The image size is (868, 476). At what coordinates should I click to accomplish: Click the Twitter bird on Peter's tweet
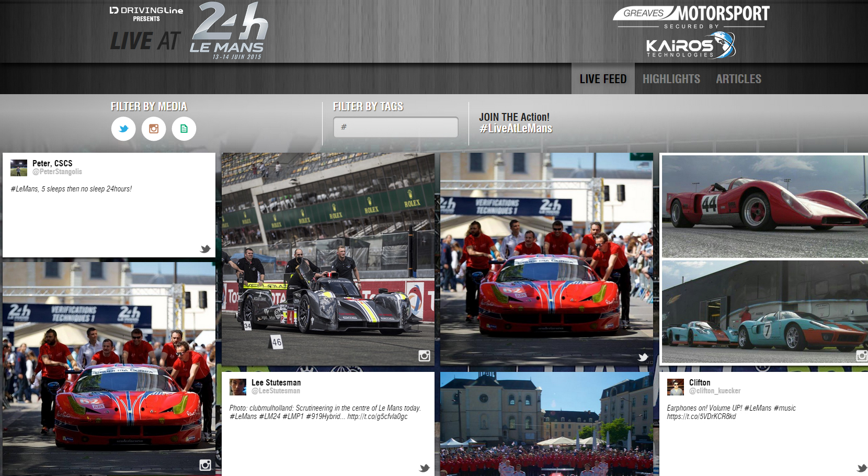205,249
